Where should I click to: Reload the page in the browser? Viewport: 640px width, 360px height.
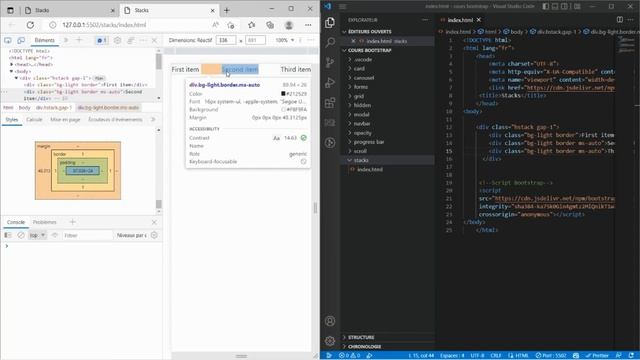pos(30,25)
